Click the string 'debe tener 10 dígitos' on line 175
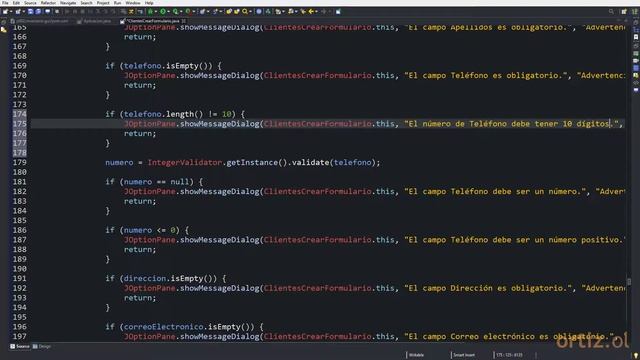 point(560,124)
